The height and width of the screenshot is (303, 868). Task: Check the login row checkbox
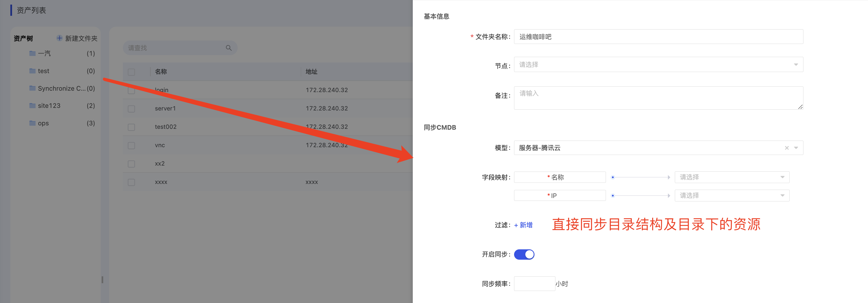(131, 91)
